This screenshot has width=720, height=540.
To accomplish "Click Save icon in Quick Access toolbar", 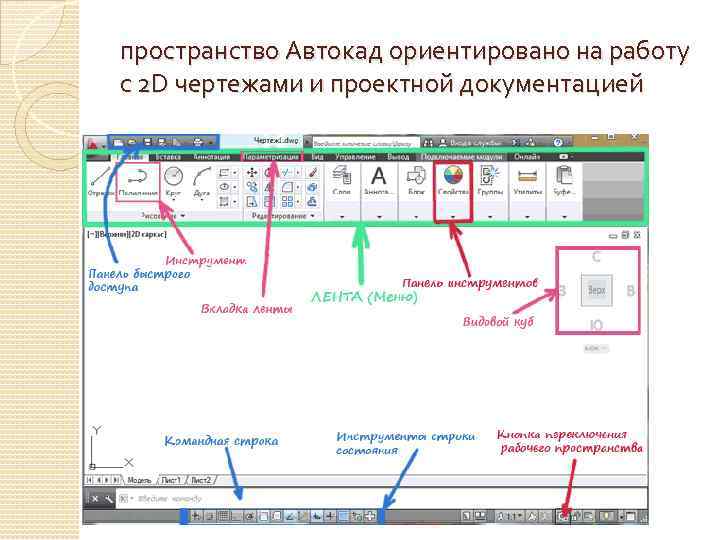I will point(148,142).
